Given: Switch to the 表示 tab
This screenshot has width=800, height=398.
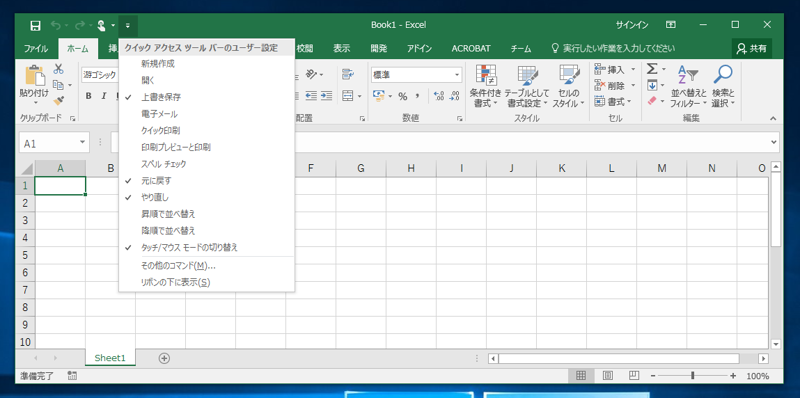Looking at the screenshot, I should coord(342,48).
